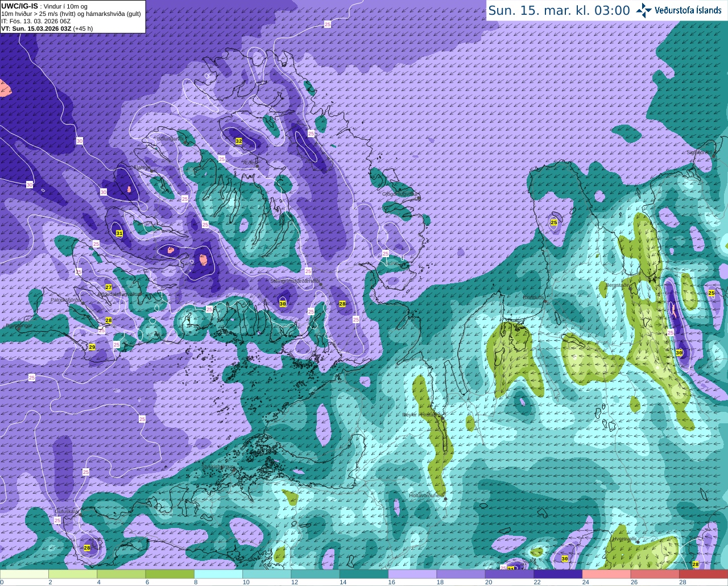The image size is (728, 586).
Task: Select the 16–18 m/s light lavender legend swatch
Action: [412, 574]
